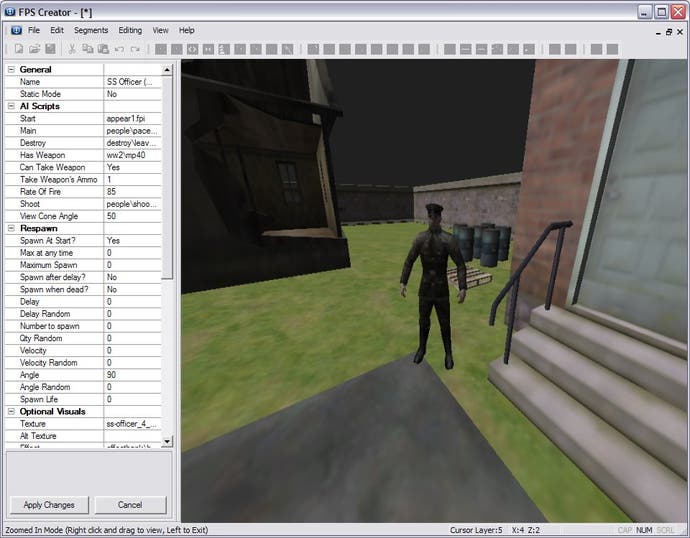The width and height of the screenshot is (690, 538).
Task: Click the Cut scissors toolbar icon
Action: click(x=71, y=49)
